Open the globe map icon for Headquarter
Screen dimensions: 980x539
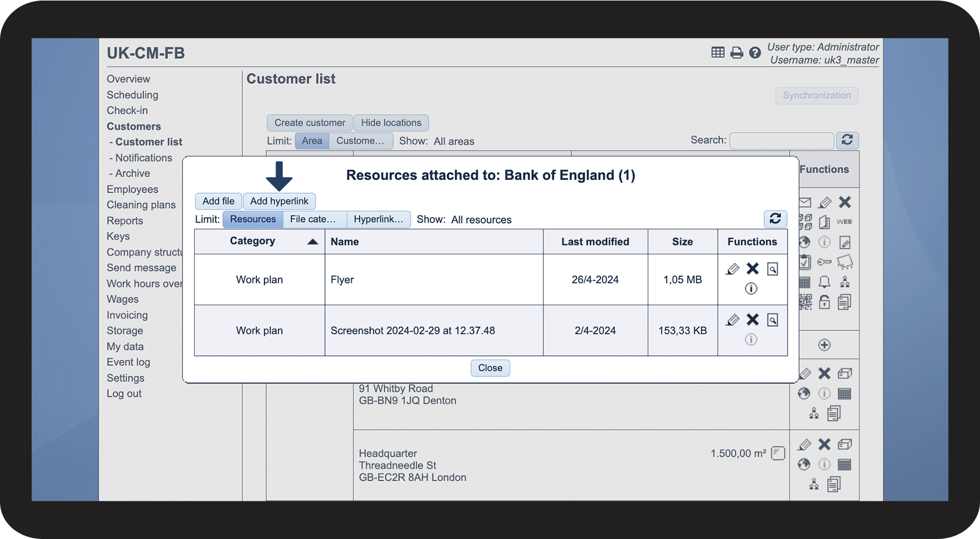click(x=804, y=464)
